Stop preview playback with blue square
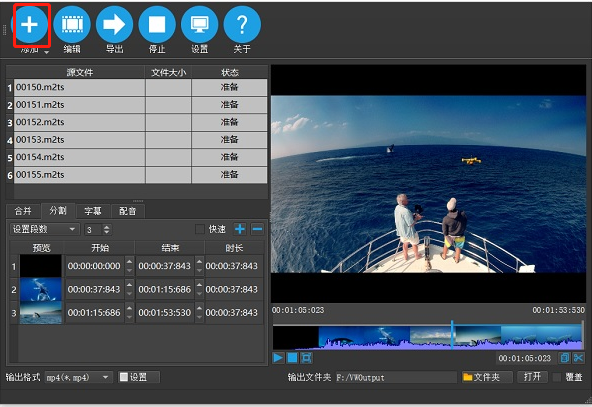 (x=292, y=358)
